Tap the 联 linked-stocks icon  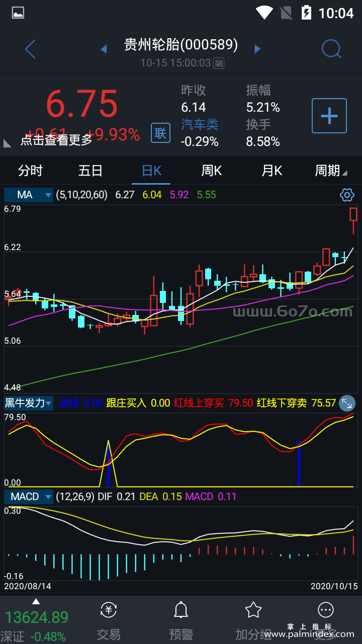[160, 133]
